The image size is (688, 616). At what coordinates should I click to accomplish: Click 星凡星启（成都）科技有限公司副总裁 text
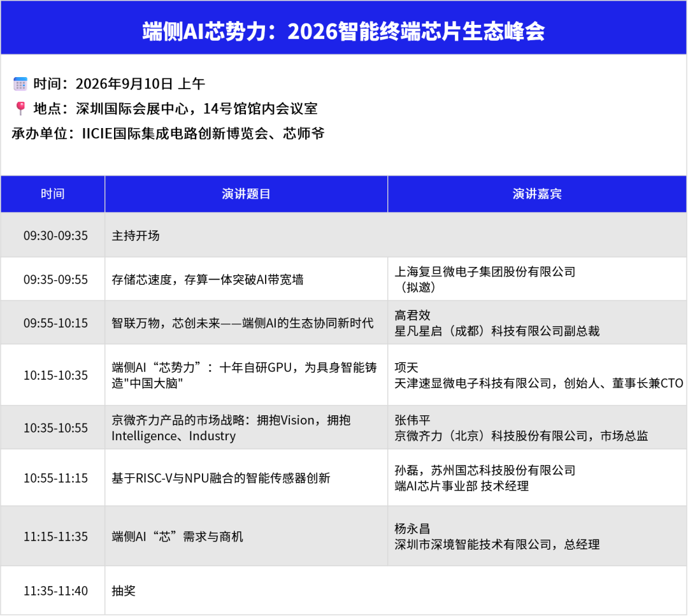[497, 331]
